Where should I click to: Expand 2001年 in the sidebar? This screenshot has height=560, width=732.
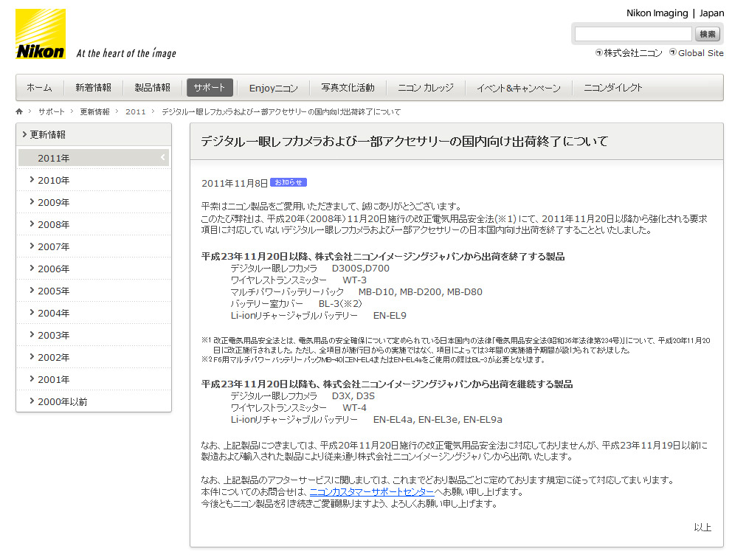[x=94, y=379]
